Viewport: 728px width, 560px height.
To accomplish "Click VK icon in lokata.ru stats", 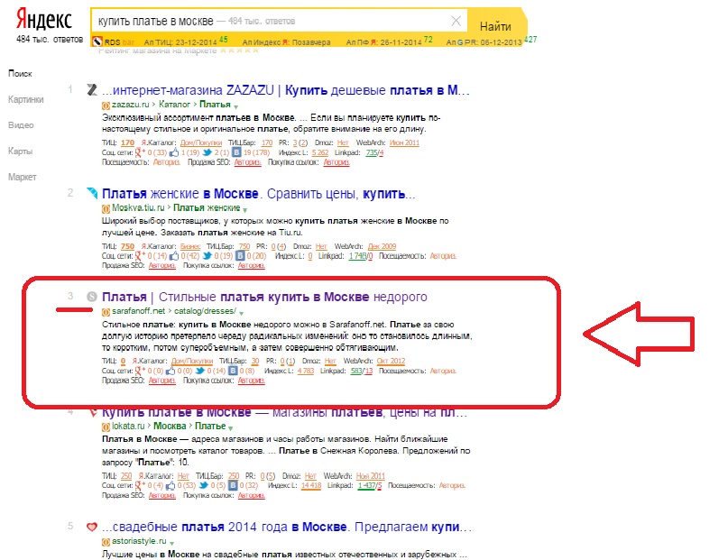I will (233, 485).
